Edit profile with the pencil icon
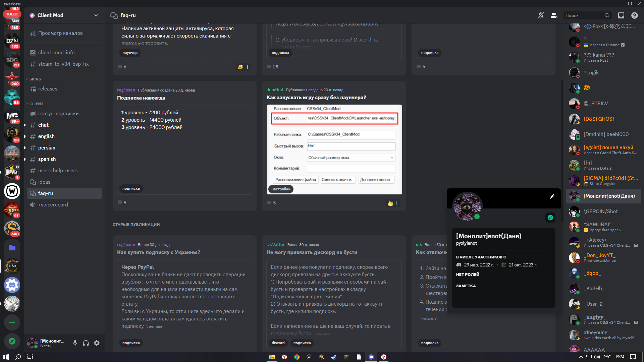The image size is (644, 362). tap(552, 196)
